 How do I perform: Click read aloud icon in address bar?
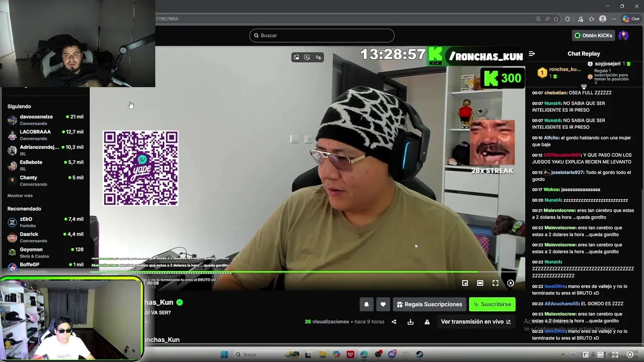[x=547, y=19]
